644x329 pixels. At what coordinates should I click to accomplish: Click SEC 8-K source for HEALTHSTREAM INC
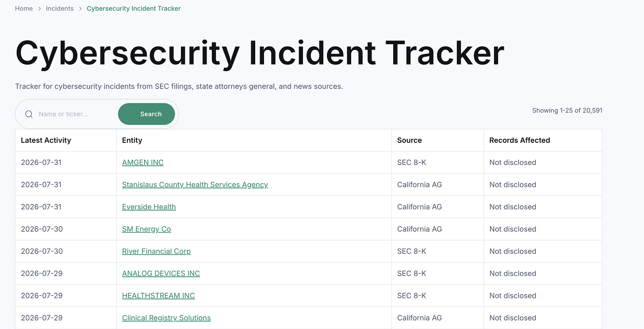(412, 295)
